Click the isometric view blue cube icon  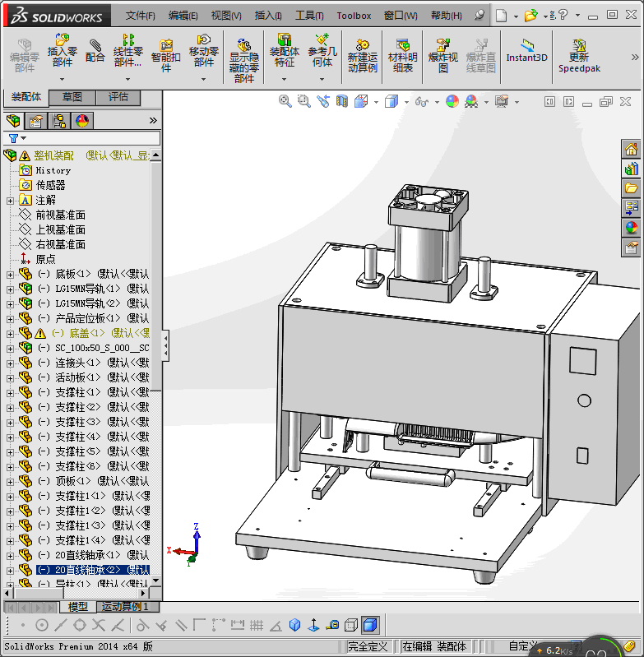[x=295, y=625]
